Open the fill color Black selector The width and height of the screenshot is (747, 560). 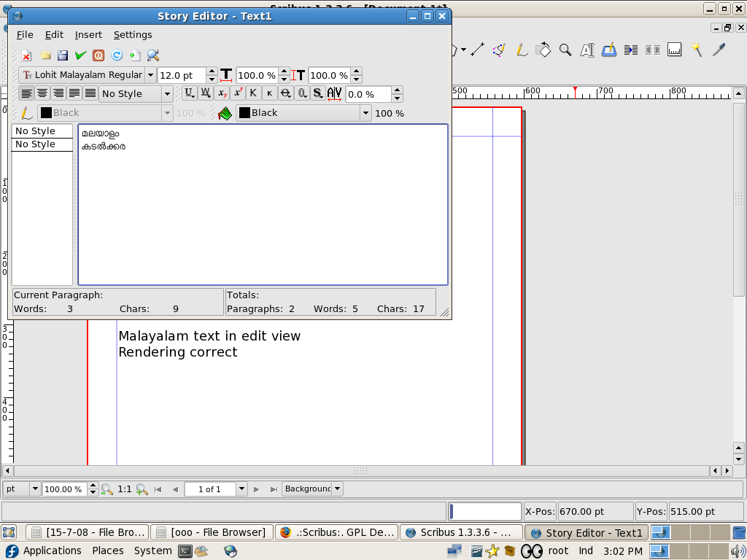(304, 113)
